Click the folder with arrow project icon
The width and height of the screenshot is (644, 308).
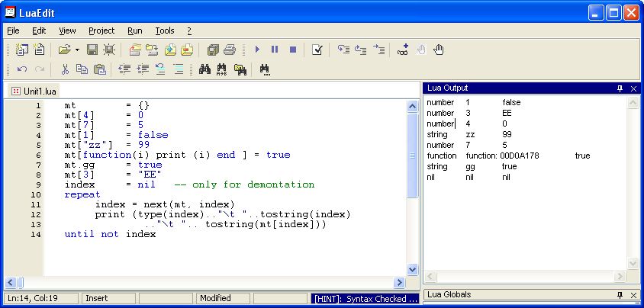152,50
